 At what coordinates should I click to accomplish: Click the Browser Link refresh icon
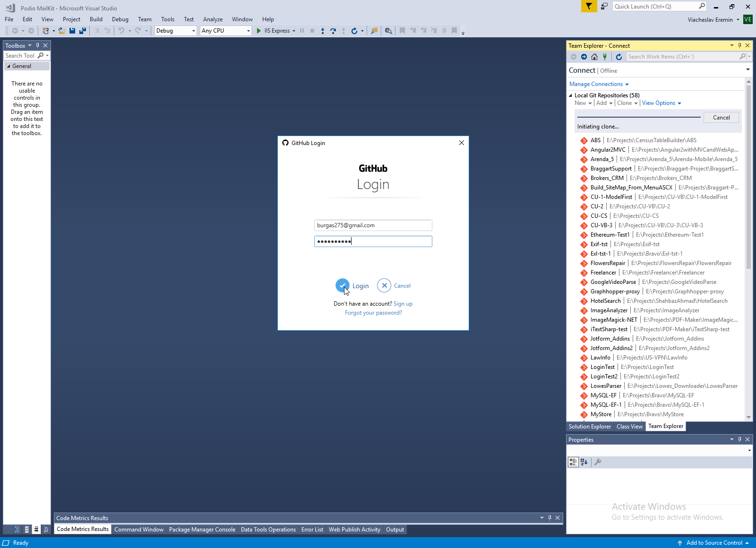pyautogui.click(x=354, y=31)
